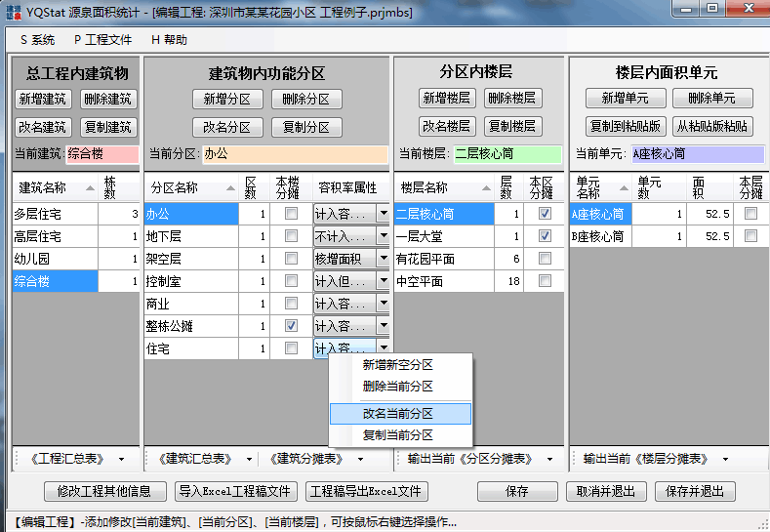Image resolution: width=770 pixels, height=532 pixels.
Task: Open 容积率属性 dropdown for 控制室 zone
Action: click(384, 280)
